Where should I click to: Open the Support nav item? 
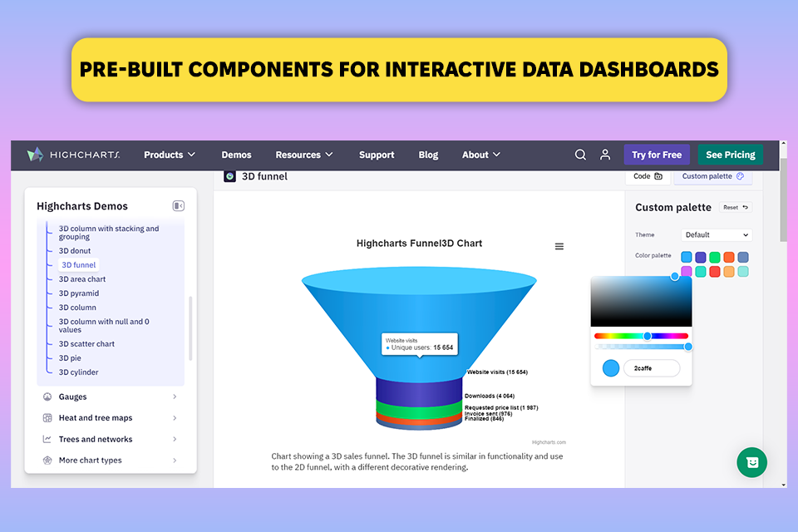[377, 155]
